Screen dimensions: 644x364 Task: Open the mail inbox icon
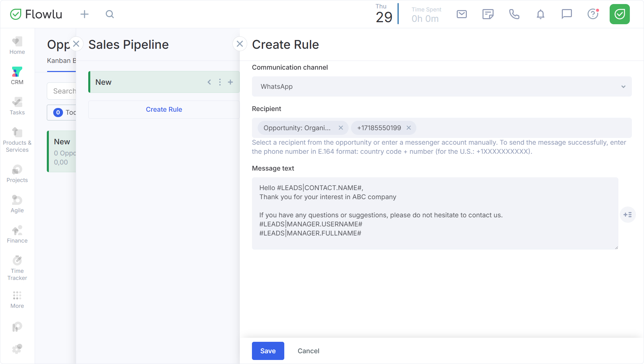(461, 14)
